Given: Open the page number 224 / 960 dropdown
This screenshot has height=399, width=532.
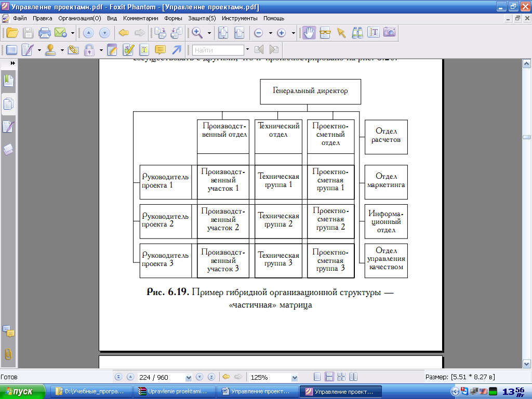Looking at the screenshot, I should pyautogui.click(x=189, y=378).
